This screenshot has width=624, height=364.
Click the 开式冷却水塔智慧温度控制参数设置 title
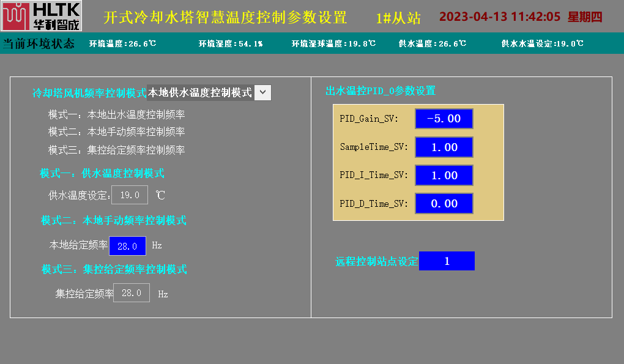click(225, 17)
